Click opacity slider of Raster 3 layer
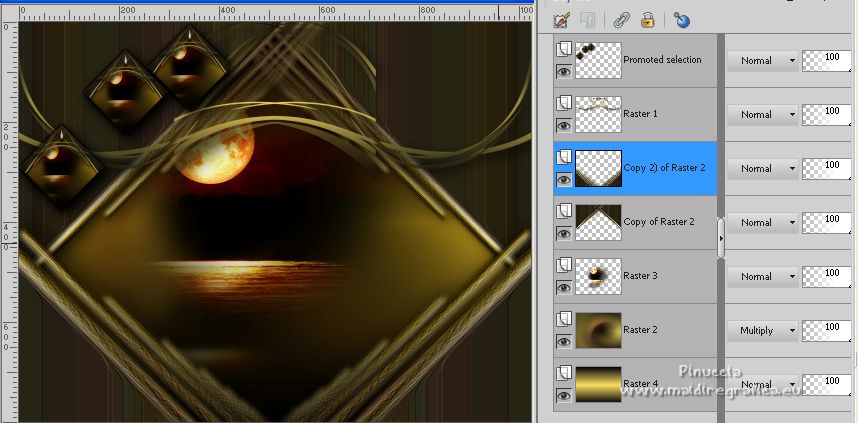This screenshot has height=423, width=858. pyautogui.click(x=827, y=277)
